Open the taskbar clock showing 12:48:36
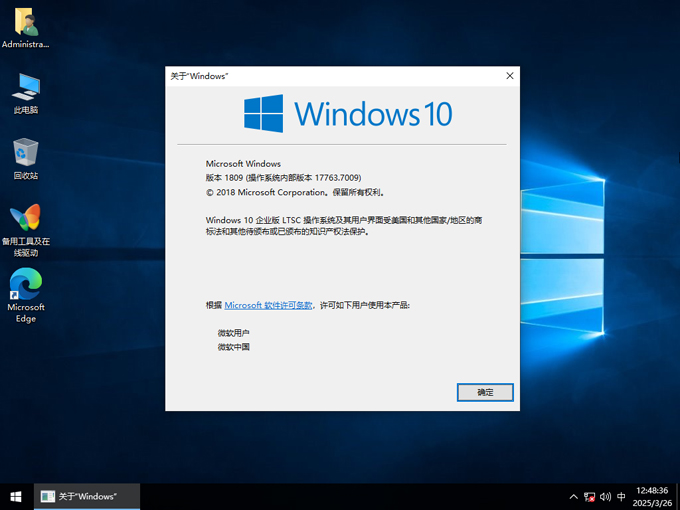 point(652,497)
